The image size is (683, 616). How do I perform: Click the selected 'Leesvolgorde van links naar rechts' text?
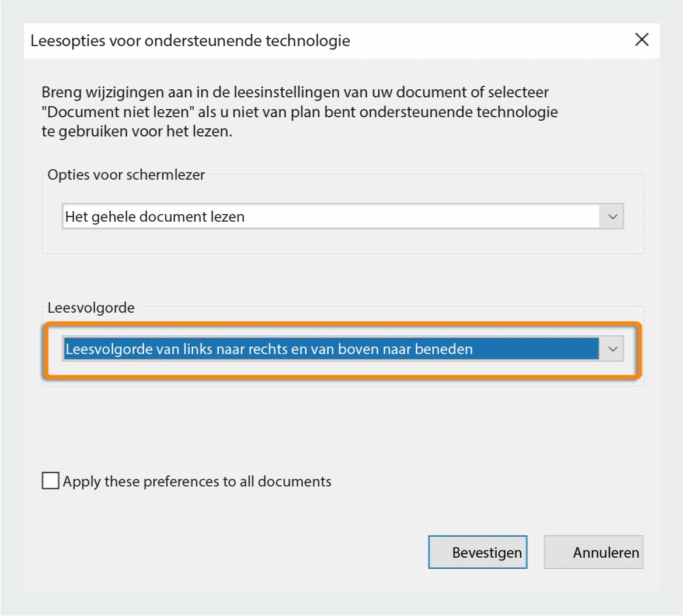click(269, 349)
